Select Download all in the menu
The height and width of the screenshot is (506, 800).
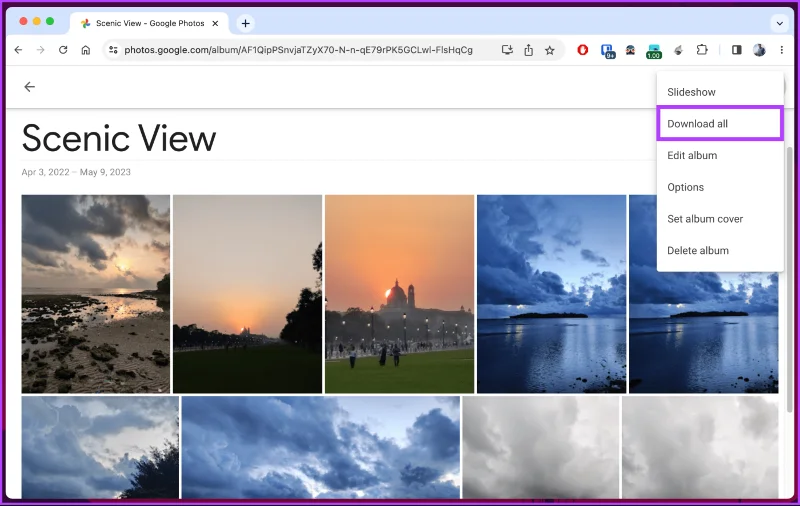(720, 123)
